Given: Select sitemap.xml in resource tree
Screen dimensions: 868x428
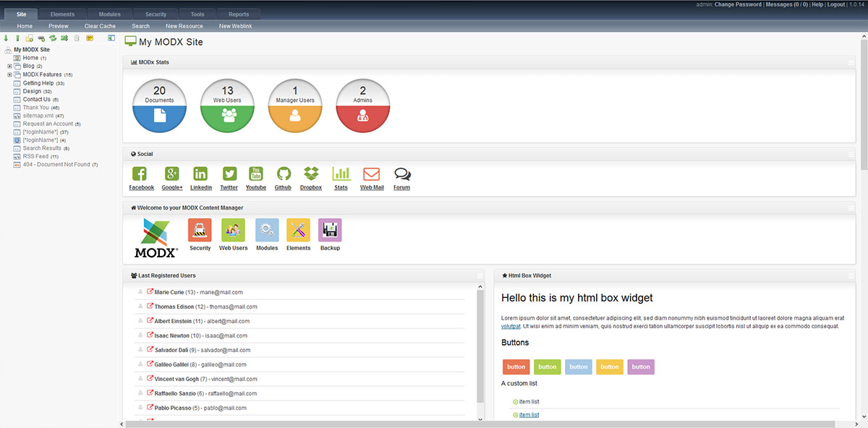Looking at the screenshot, I should point(38,116).
